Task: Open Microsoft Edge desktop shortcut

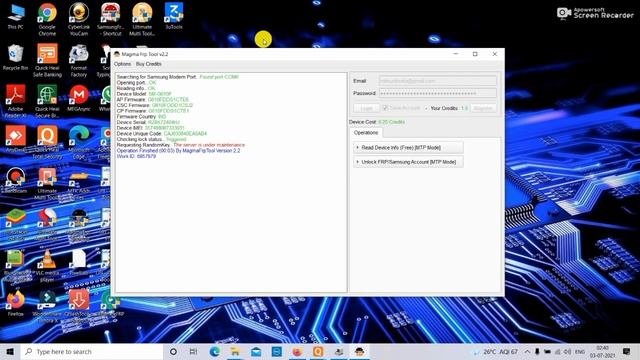Action: [x=79, y=142]
